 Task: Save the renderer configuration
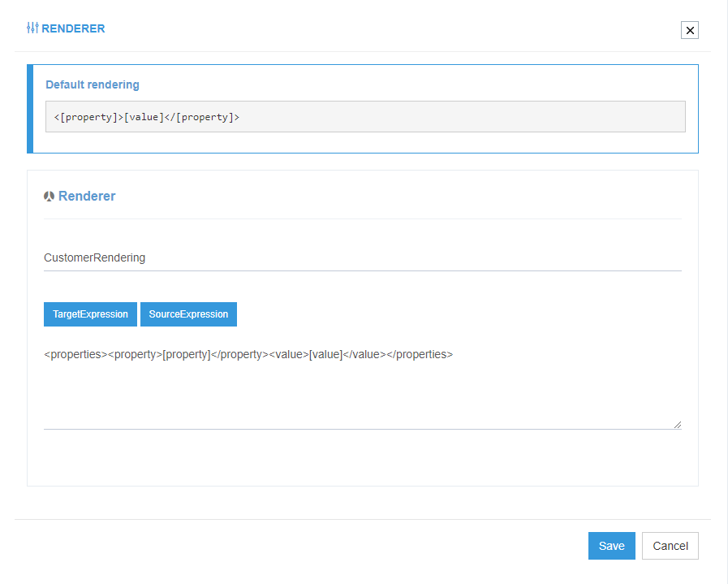point(611,545)
